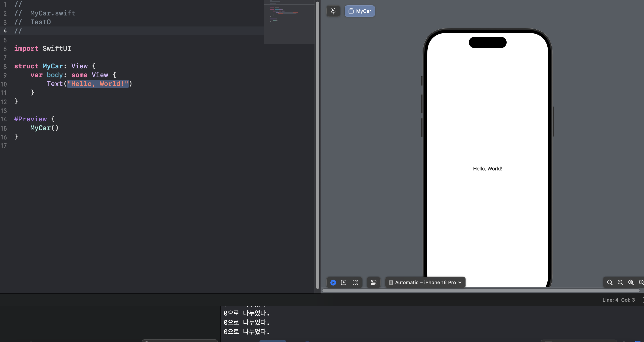The image size is (644, 342).
Task: Zoom out the preview canvas
Action: coord(610,282)
